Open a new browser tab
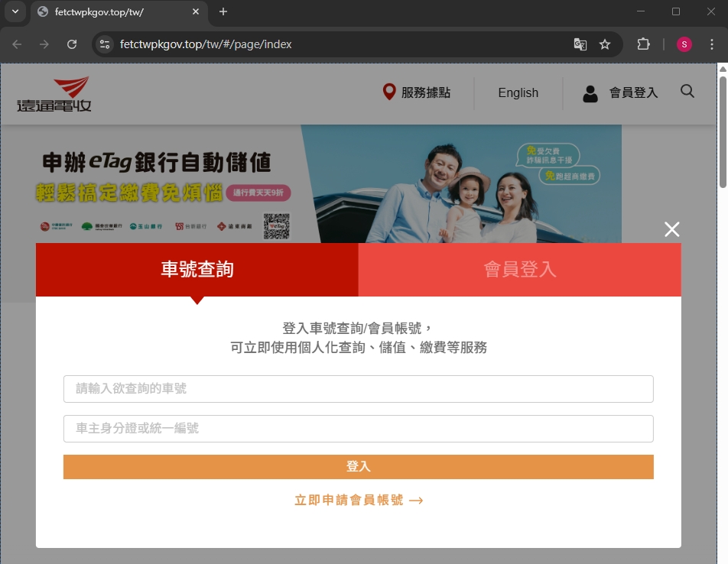 click(x=223, y=11)
